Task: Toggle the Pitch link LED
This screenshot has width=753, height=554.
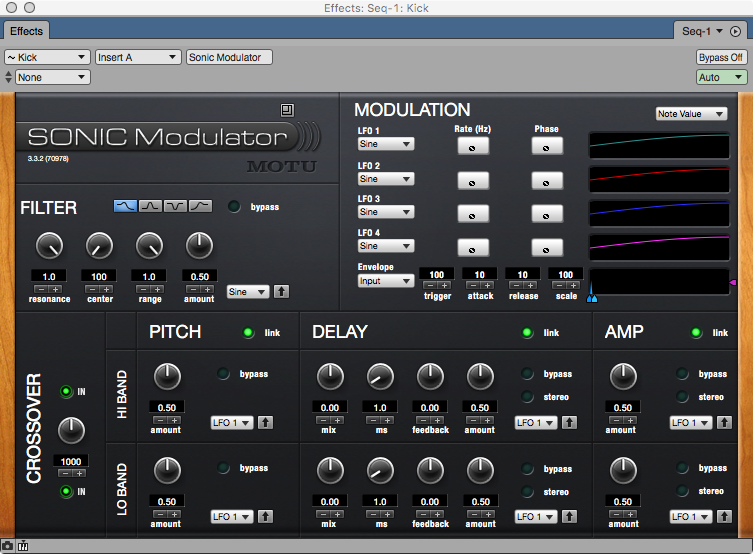Action: tap(248, 332)
